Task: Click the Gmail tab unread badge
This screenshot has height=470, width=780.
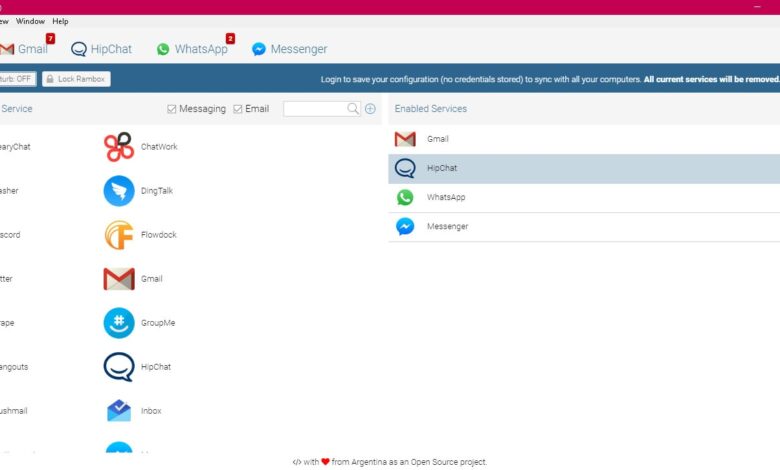Action: tap(50, 38)
